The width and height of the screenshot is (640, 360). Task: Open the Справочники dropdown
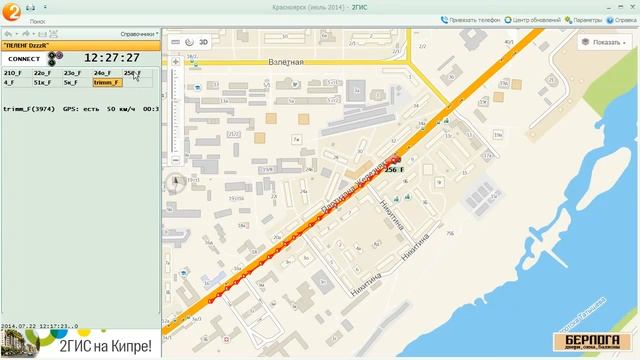tap(139, 34)
